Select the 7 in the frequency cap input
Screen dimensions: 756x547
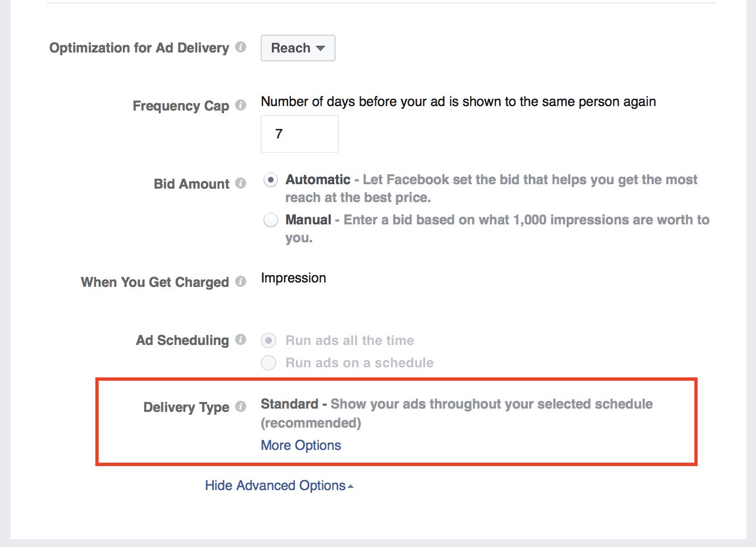point(278,134)
